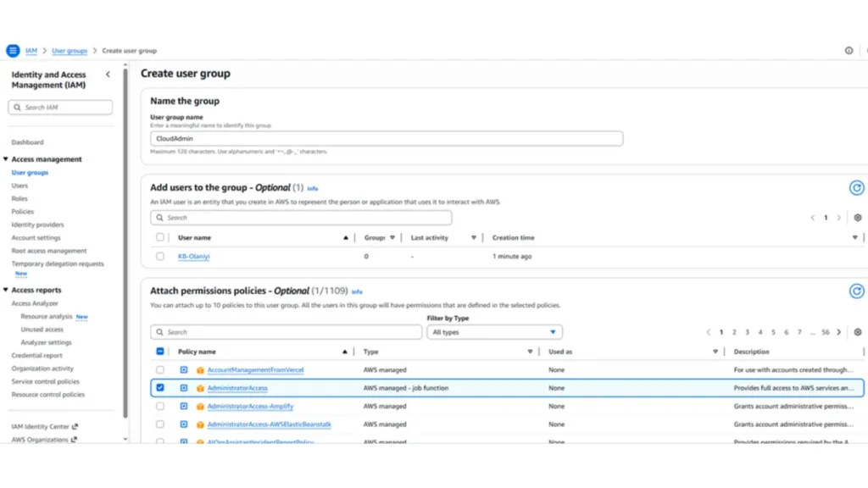868x488 pixels.
Task: Click the info icon in top right corner
Action: coord(849,51)
